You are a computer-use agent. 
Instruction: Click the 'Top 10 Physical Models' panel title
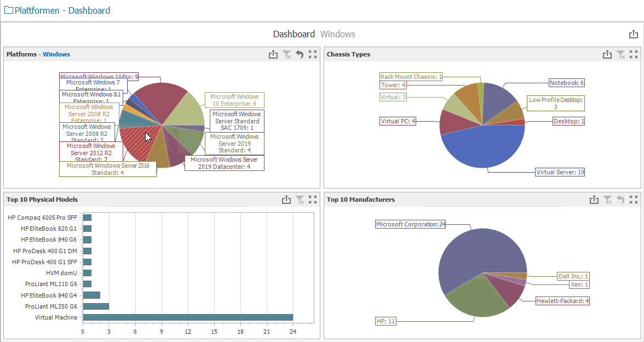(x=42, y=200)
